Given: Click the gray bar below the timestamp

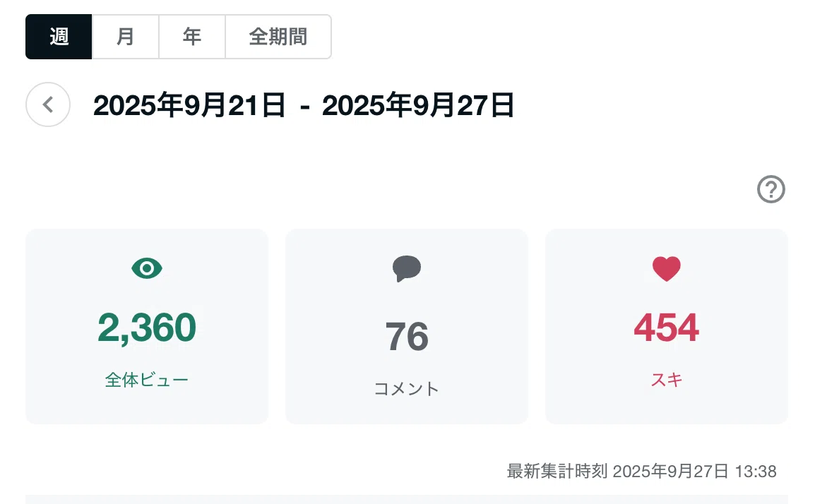Looking at the screenshot, I should [407, 499].
